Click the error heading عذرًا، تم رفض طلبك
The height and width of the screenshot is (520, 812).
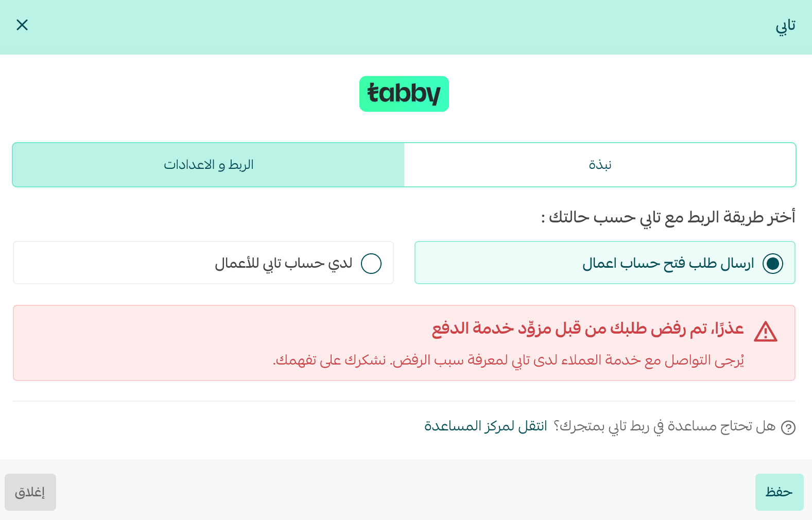(587, 328)
